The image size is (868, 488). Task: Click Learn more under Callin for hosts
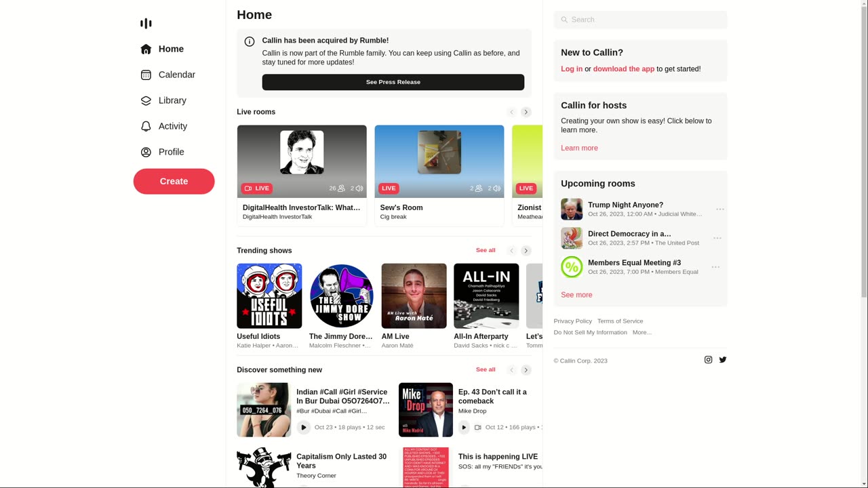(579, 148)
